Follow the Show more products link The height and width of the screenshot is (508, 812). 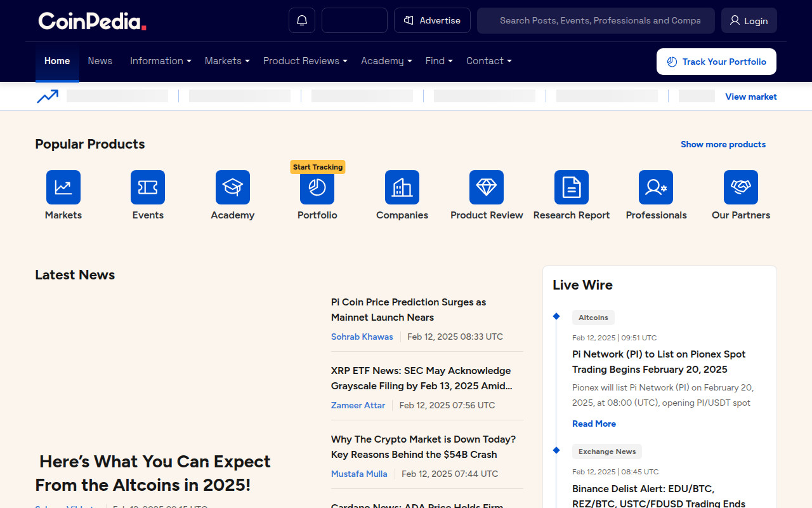723,144
